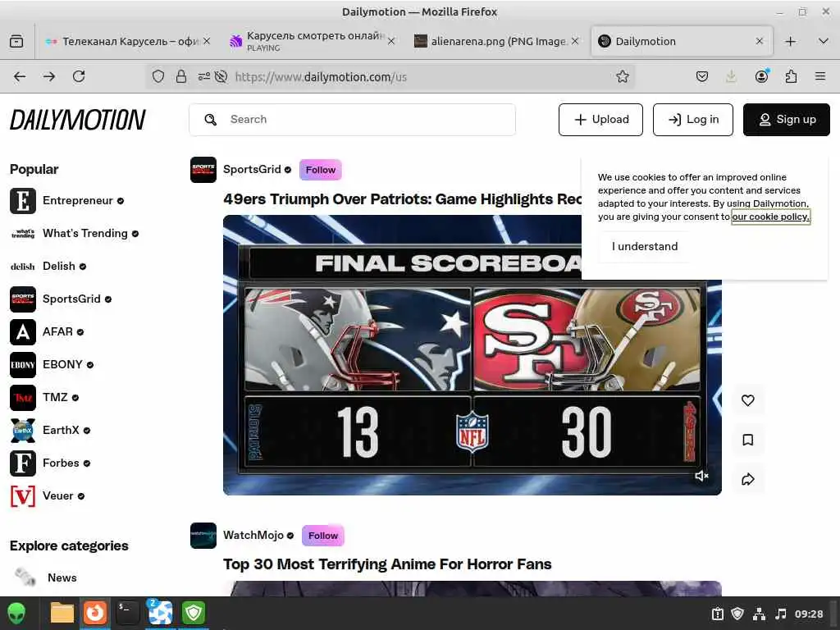Expand the list all tabs chevron
Image resolution: width=840 pixels, height=630 pixels.
pos(824,41)
